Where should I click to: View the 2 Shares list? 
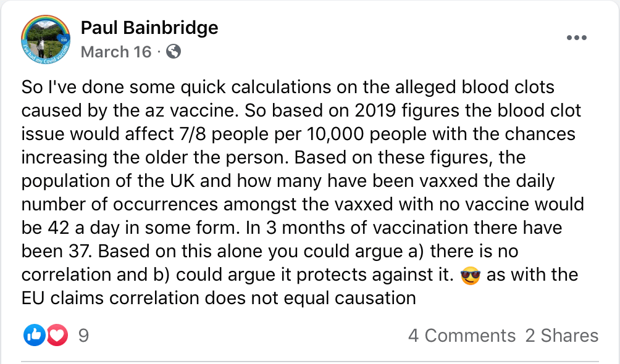tap(561, 336)
